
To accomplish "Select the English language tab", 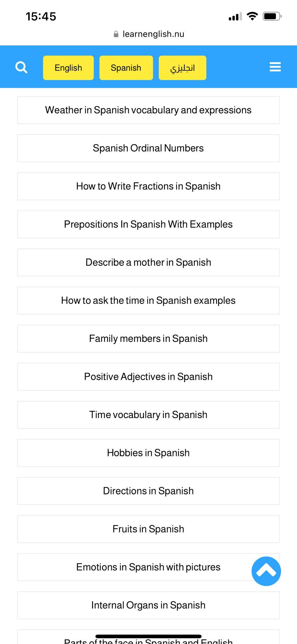I will point(68,68).
